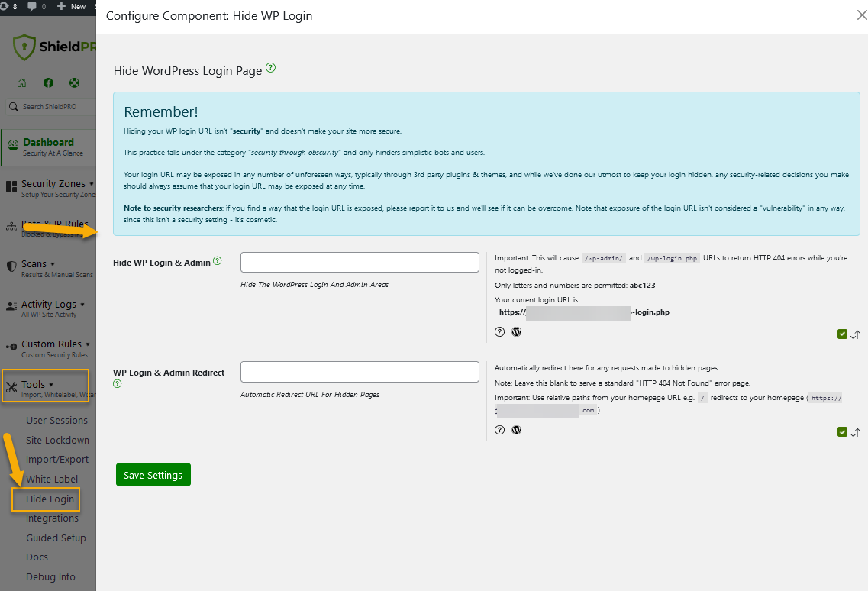Open the lifebuoy support icon in sidebar
868x591 pixels.
point(74,83)
